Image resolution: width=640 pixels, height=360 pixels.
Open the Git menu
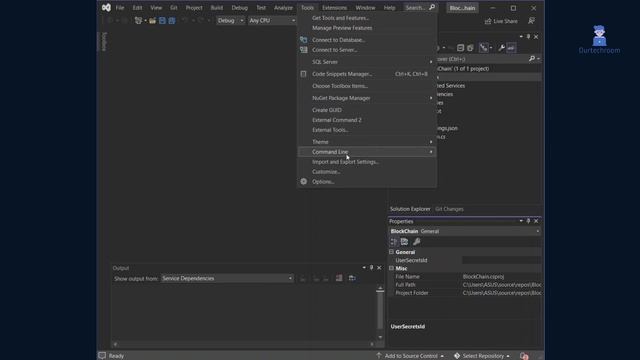(174, 8)
